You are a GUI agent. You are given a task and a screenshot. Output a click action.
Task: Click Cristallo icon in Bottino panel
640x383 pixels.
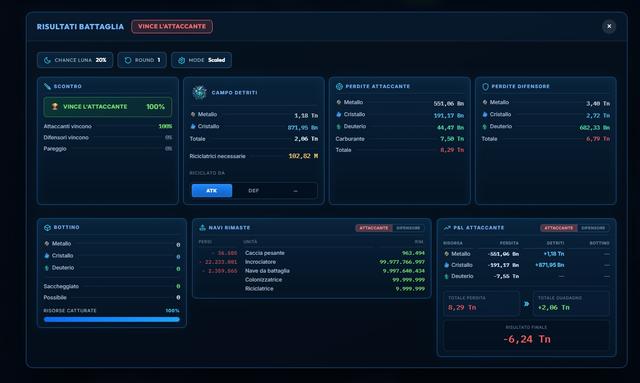(x=47, y=256)
